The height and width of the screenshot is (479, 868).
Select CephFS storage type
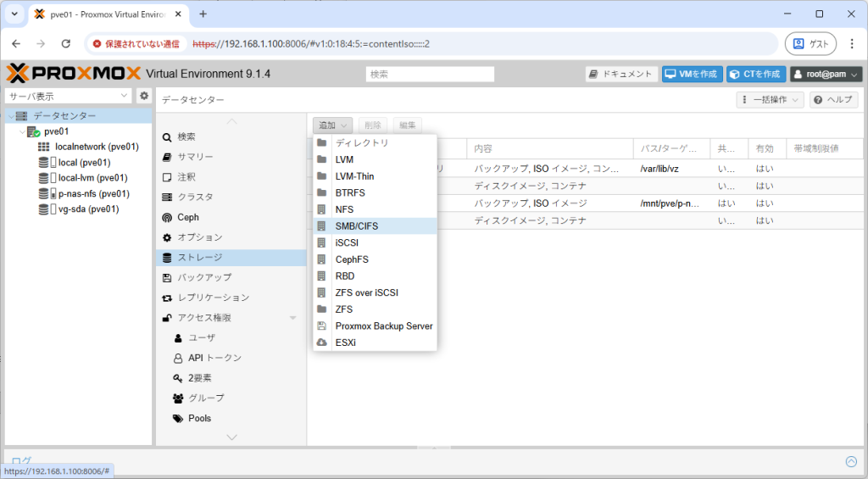click(x=375, y=259)
